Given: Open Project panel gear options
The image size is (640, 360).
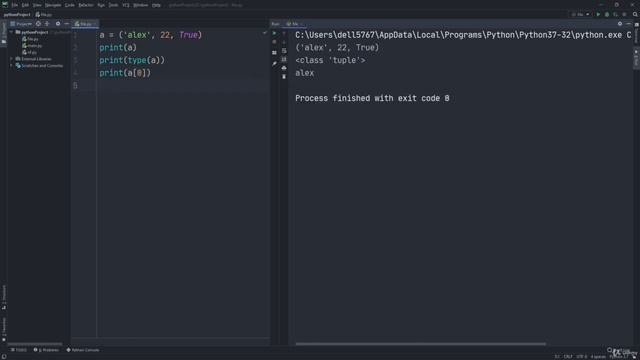Looking at the screenshot, I should pyautogui.click(x=58, y=24).
